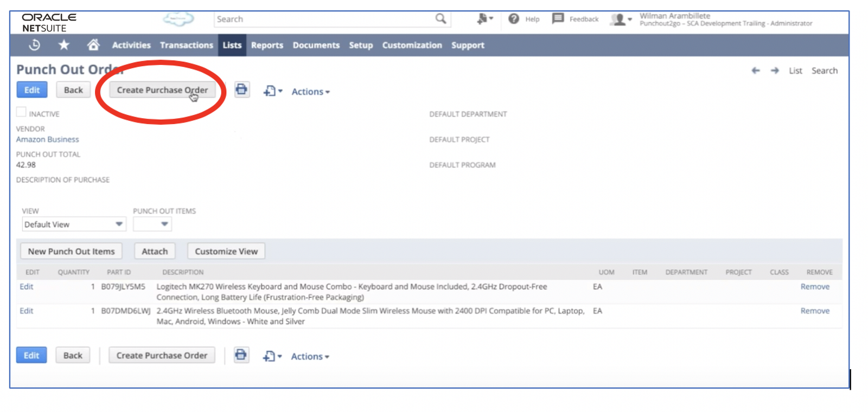Screen dimensions: 868x412
Task: Open the Transactions menu
Action: click(x=187, y=45)
